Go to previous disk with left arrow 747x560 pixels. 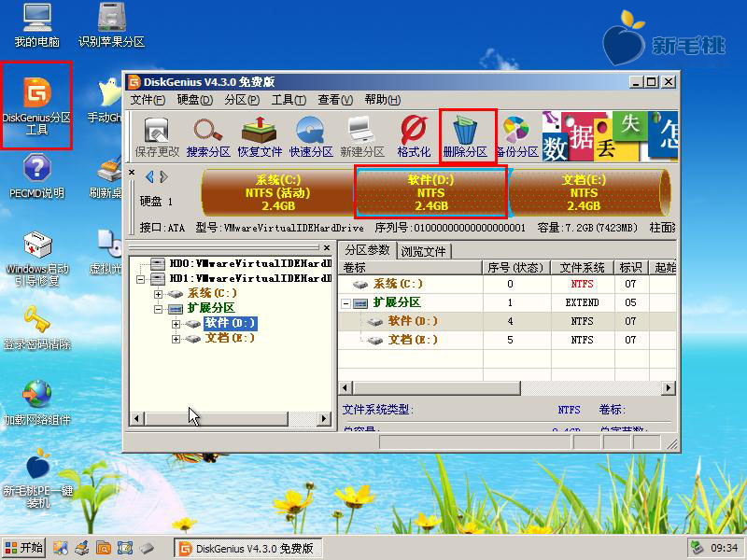pos(149,177)
